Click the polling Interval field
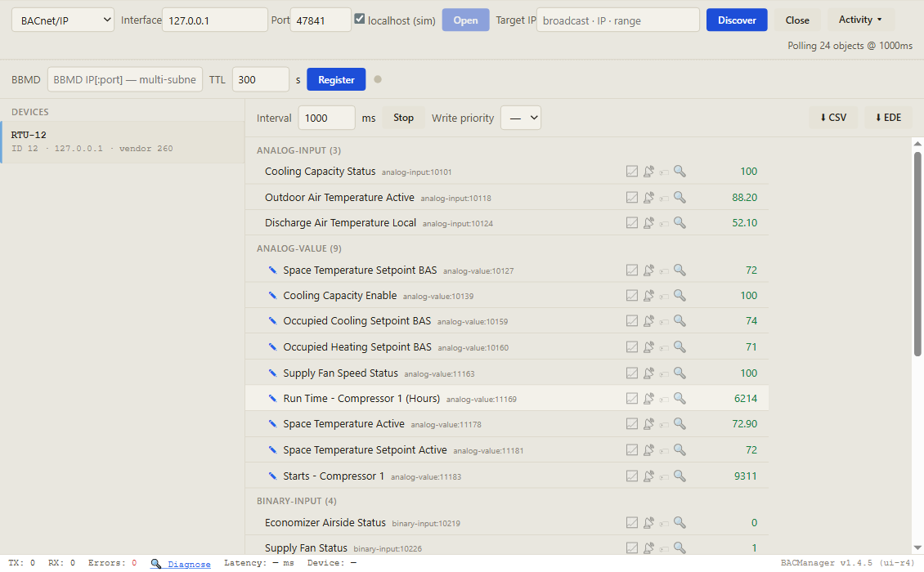 (326, 118)
